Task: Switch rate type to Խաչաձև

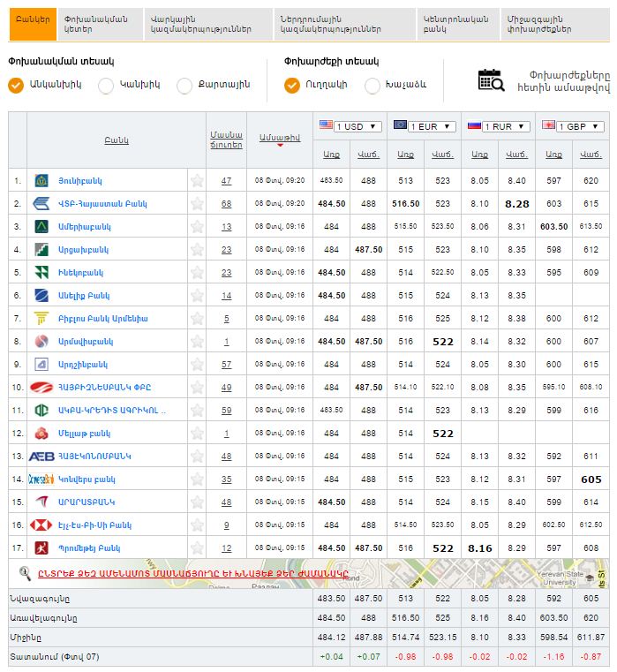Action: pyautogui.click(x=372, y=86)
